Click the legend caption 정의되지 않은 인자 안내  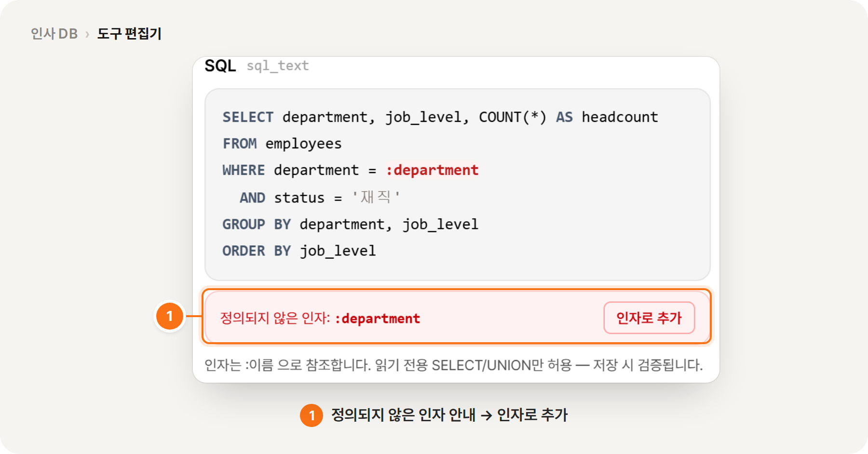click(x=403, y=415)
